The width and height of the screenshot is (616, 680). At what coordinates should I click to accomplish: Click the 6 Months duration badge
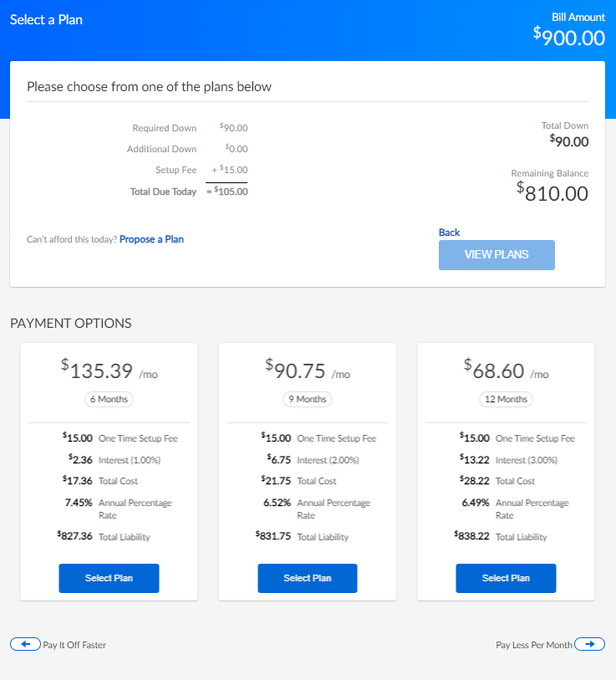click(109, 399)
